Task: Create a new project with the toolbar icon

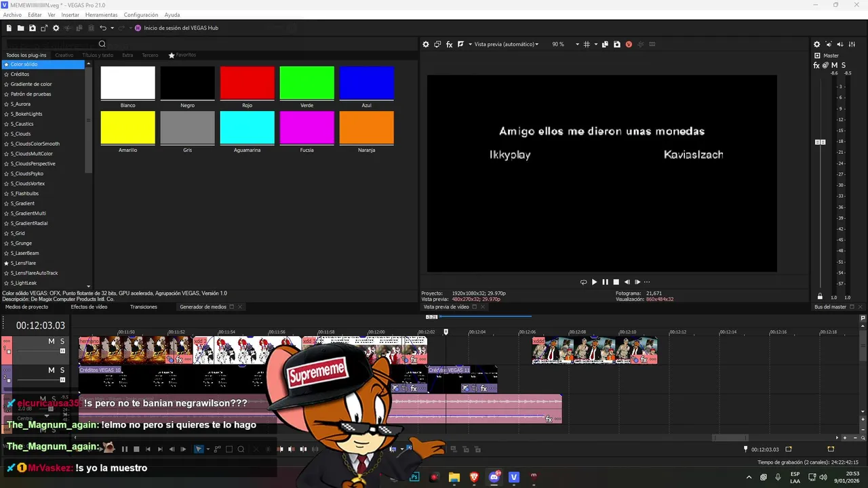Action: [9, 28]
